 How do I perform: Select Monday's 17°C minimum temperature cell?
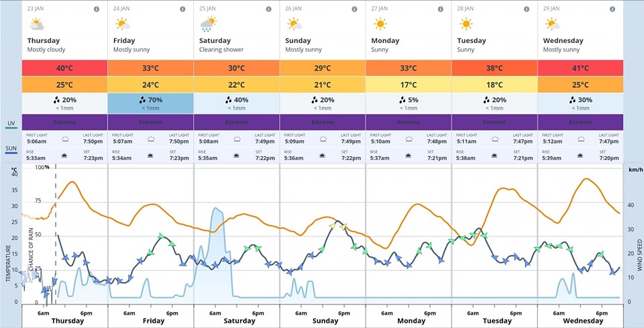click(x=409, y=85)
